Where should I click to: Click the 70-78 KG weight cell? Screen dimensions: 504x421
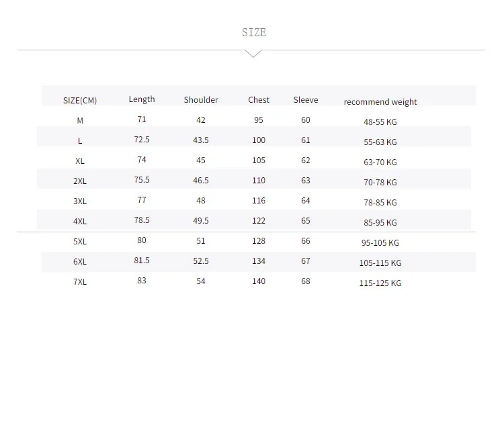coord(380,183)
